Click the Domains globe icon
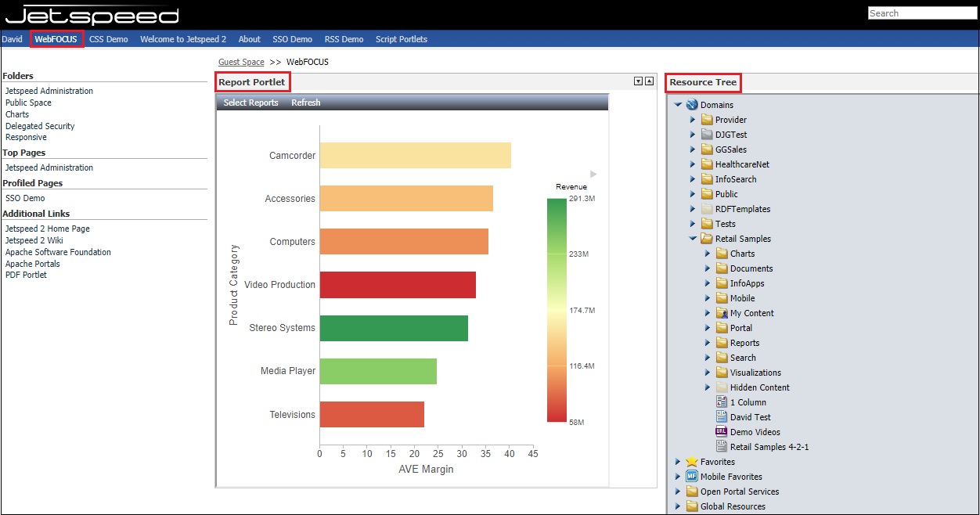This screenshot has height=515, width=980. [691, 105]
